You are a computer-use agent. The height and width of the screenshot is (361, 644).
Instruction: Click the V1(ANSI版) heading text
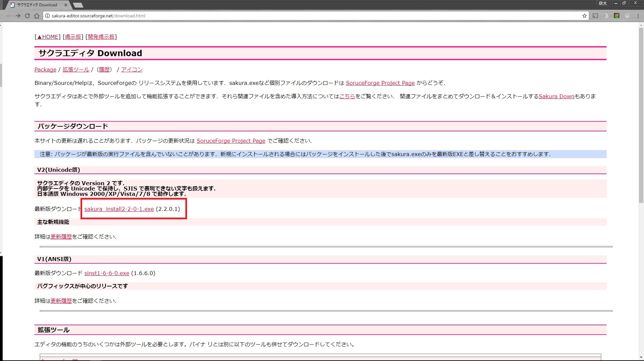tap(54, 259)
